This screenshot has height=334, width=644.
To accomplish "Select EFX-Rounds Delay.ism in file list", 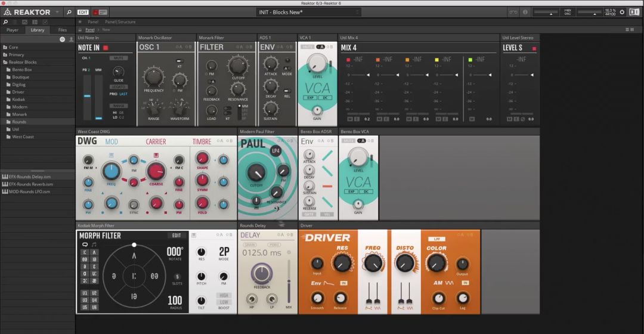I will point(31,177).
